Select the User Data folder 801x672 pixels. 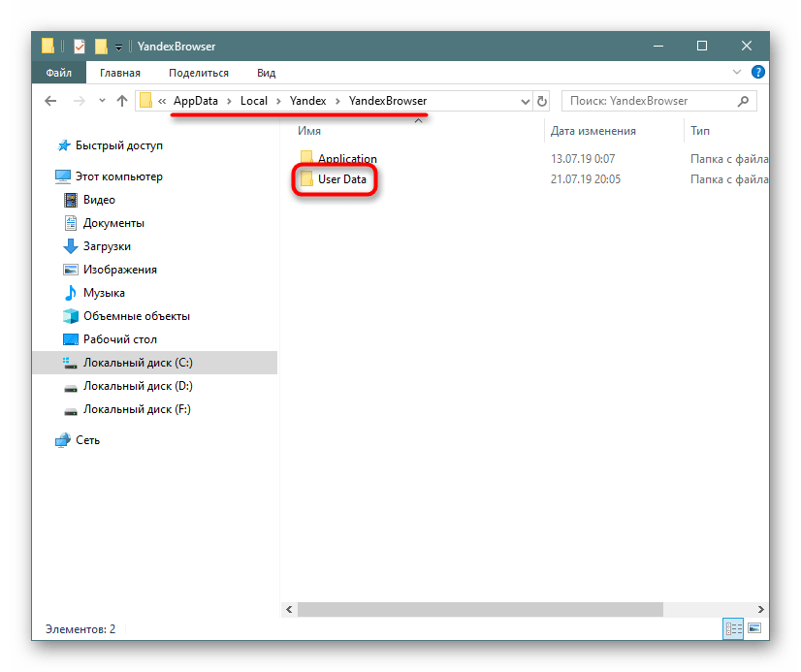(334, 179)
